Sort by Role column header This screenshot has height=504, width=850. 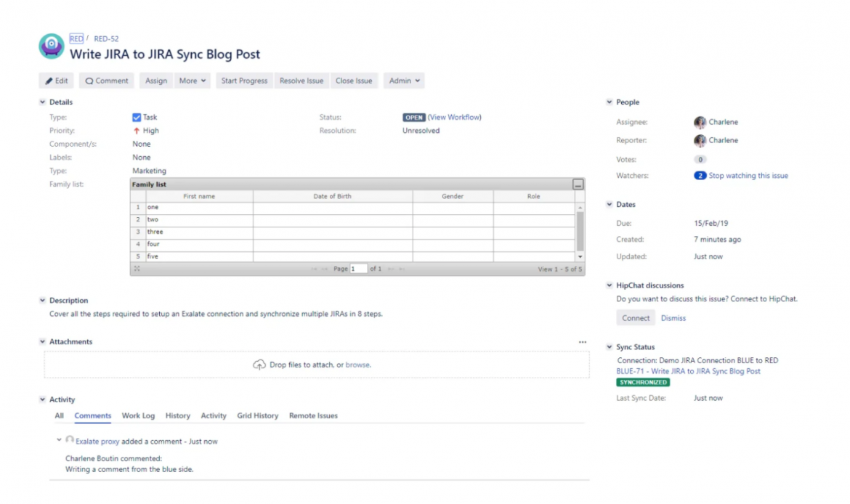pos(534,196)
